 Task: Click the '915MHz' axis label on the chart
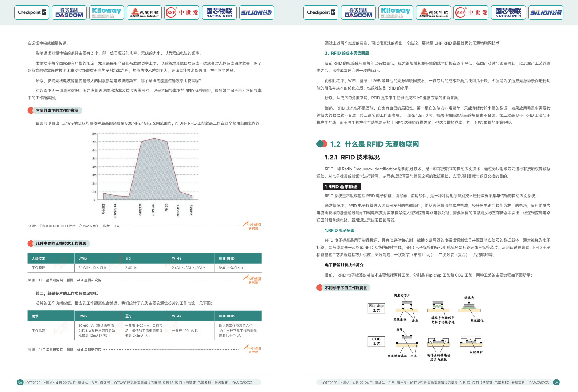pos(153,210)
